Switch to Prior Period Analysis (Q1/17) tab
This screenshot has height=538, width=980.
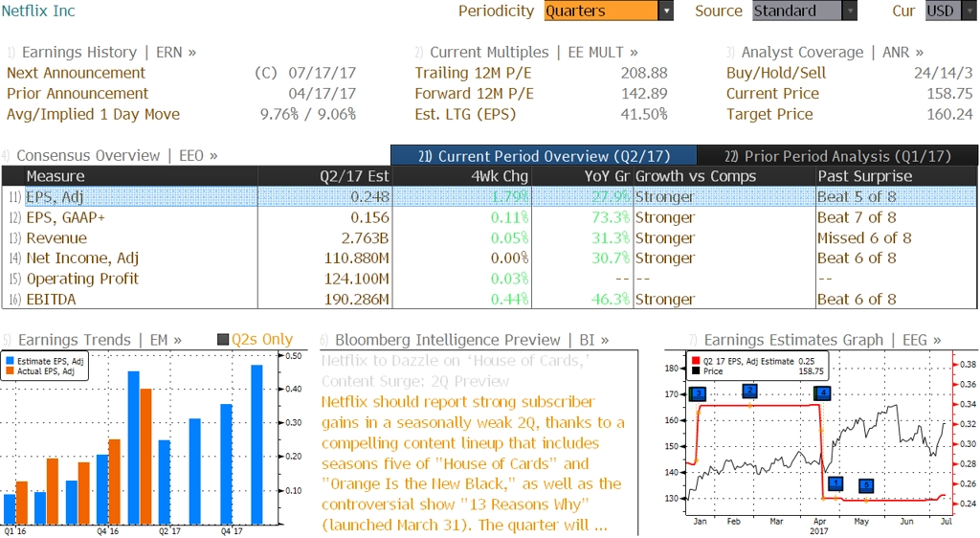point(837,156)
